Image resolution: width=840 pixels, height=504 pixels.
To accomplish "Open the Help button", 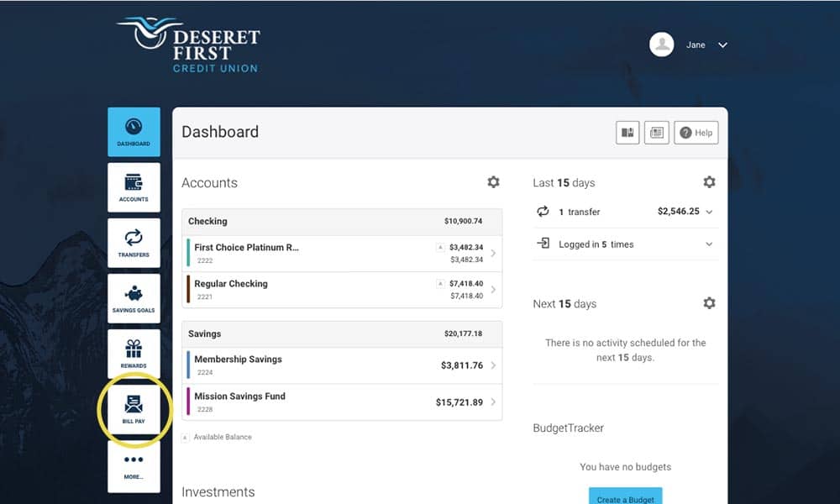I will point(696,132).
